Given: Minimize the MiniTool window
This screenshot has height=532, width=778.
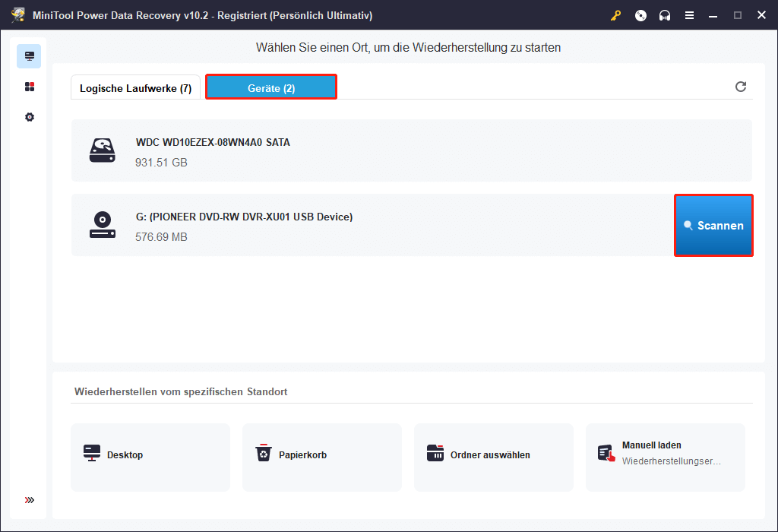Looking at the screenshot, I should pos(713,15).
